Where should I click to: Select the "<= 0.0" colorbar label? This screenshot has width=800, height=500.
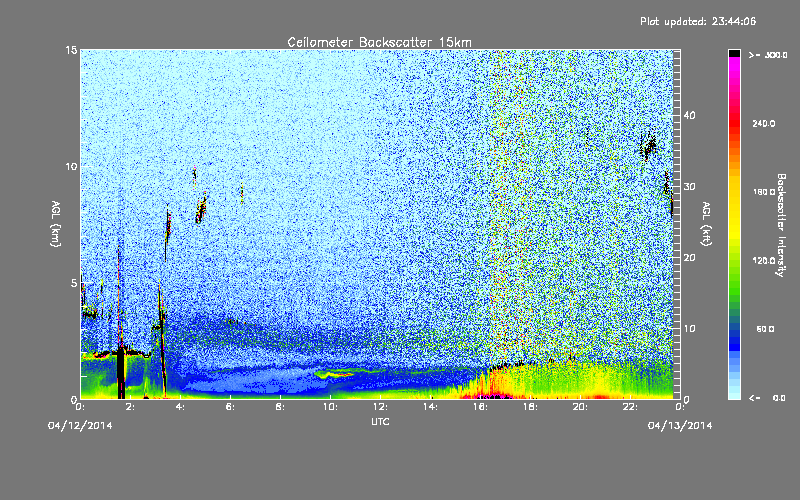click(x=767, y=397)
